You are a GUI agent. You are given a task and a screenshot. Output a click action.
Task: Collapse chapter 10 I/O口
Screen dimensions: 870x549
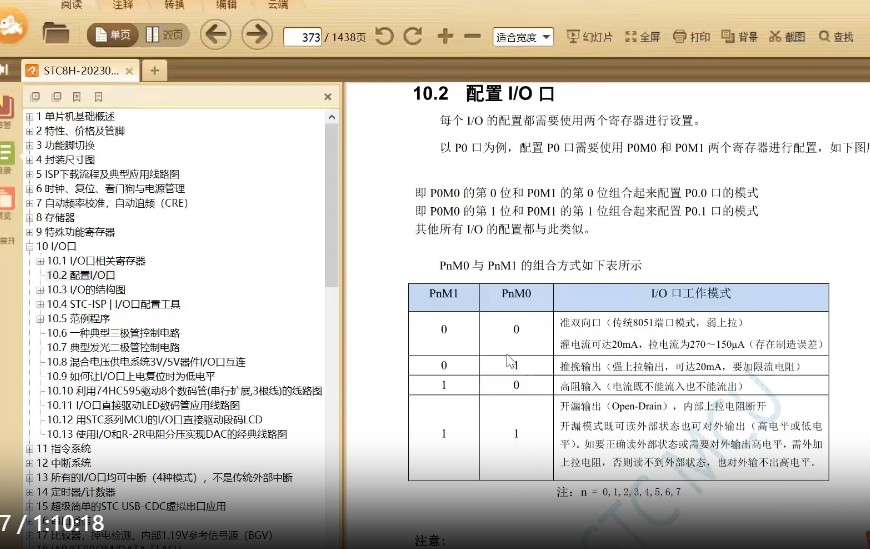pyautogui.click(x=29, y=246)
